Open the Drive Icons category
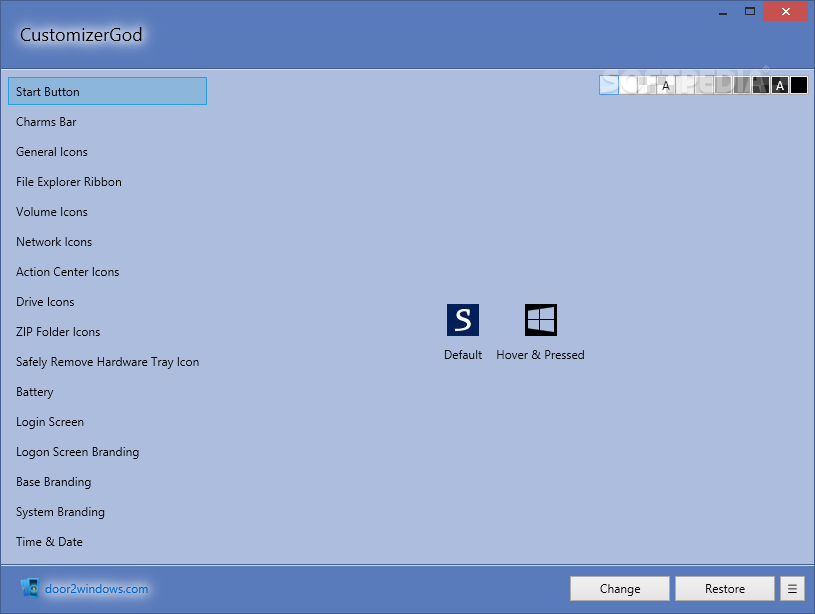815x614 pixels. [x=108, y=302]
